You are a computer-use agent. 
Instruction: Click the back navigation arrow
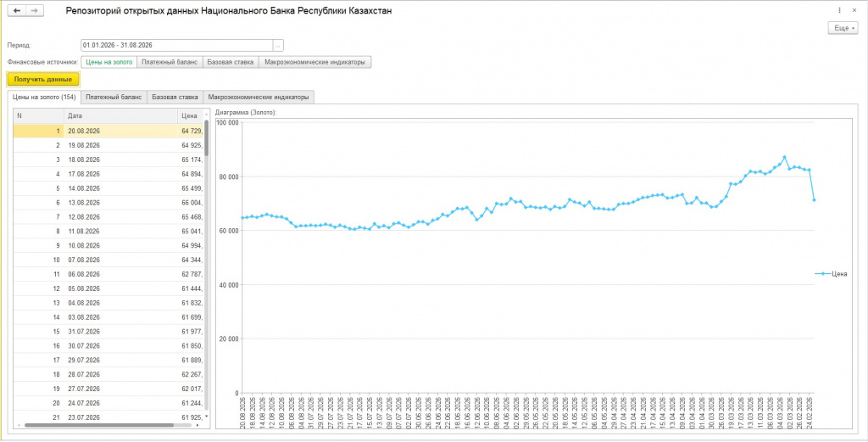point(17,11)
